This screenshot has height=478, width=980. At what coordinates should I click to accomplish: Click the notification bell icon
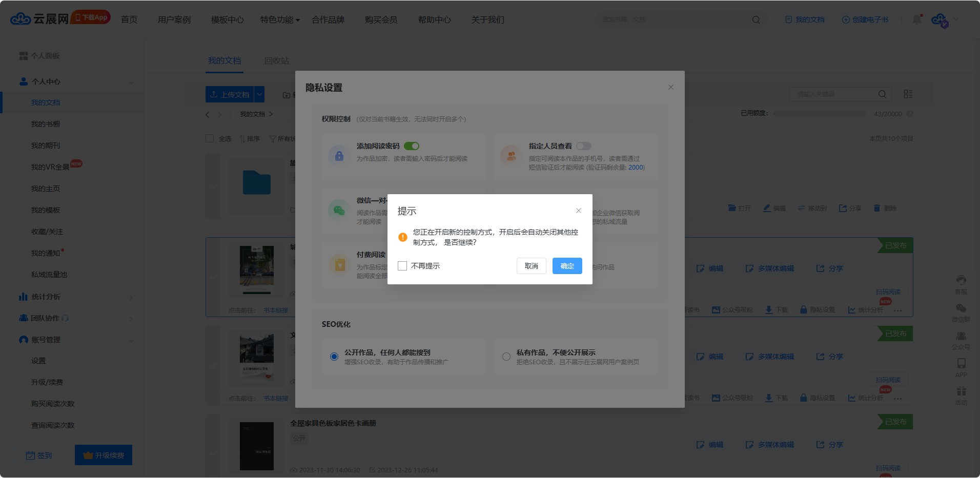pyautogui.click(x=916, y=19)
